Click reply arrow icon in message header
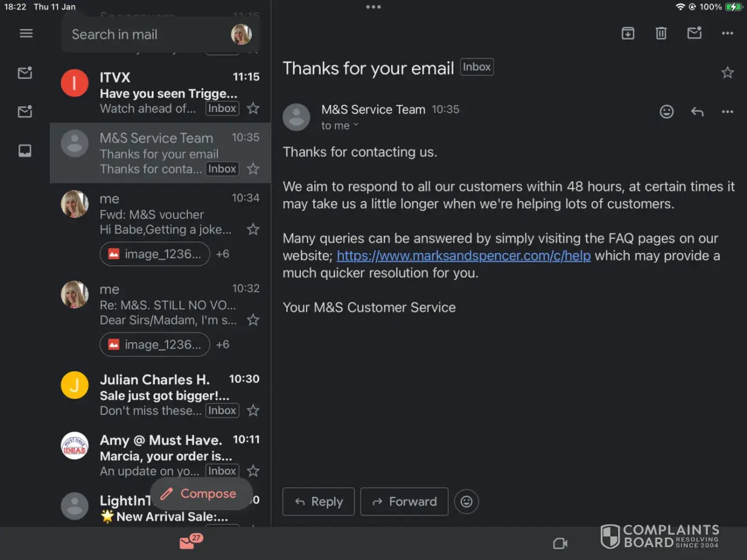The image size is (747, 560). click(x=697, y=112)
